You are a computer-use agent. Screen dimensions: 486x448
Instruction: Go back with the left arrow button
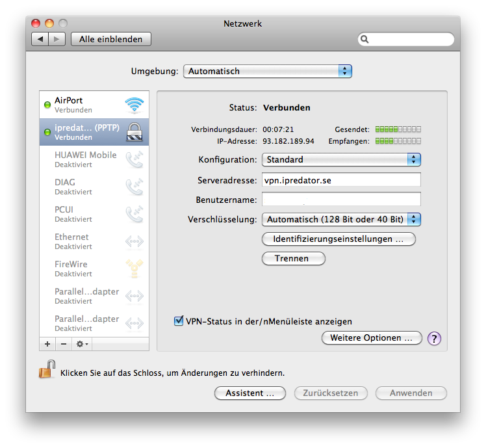tap(40, 39)
